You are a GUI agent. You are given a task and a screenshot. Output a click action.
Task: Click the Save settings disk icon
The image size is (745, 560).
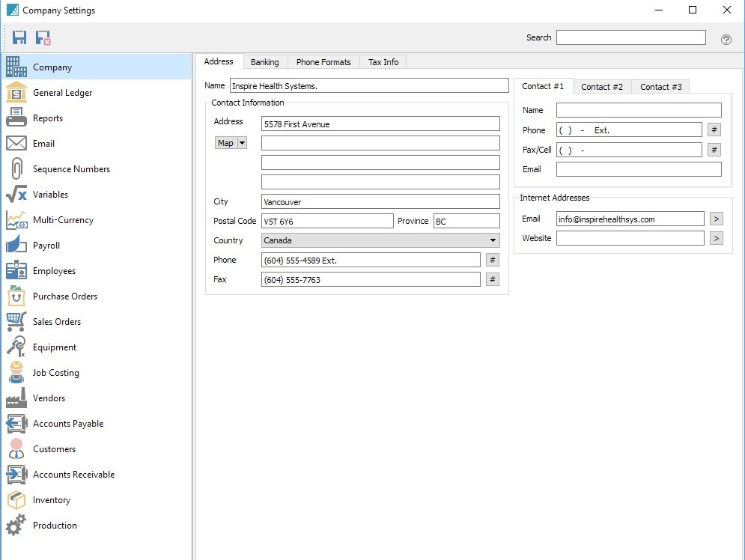pyautogui.click(x=19, y=37)
